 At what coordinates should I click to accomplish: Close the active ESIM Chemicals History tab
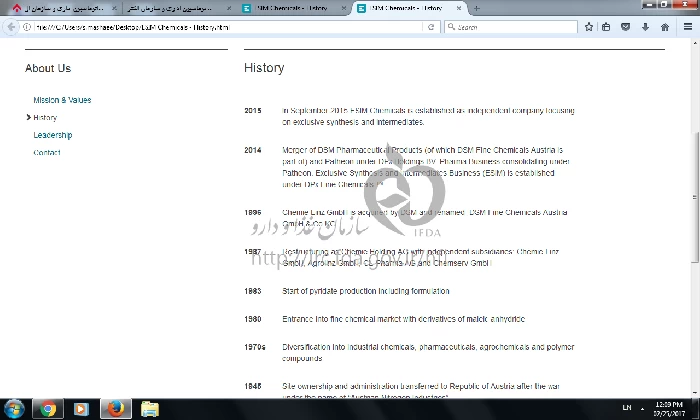(x=458, y=8)
